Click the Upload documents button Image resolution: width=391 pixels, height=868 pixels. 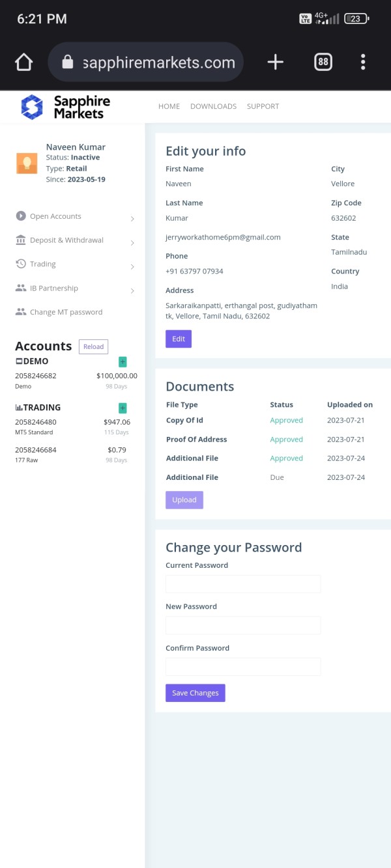[184, 500]
